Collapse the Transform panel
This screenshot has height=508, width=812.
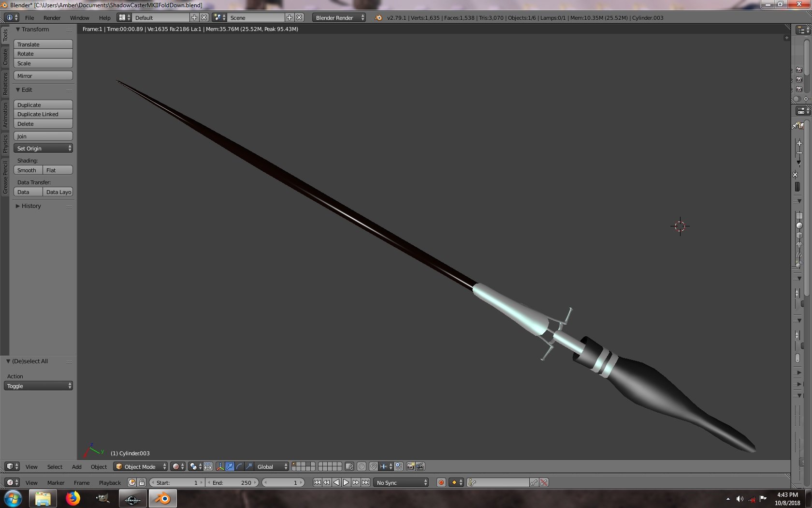(18, 30)
